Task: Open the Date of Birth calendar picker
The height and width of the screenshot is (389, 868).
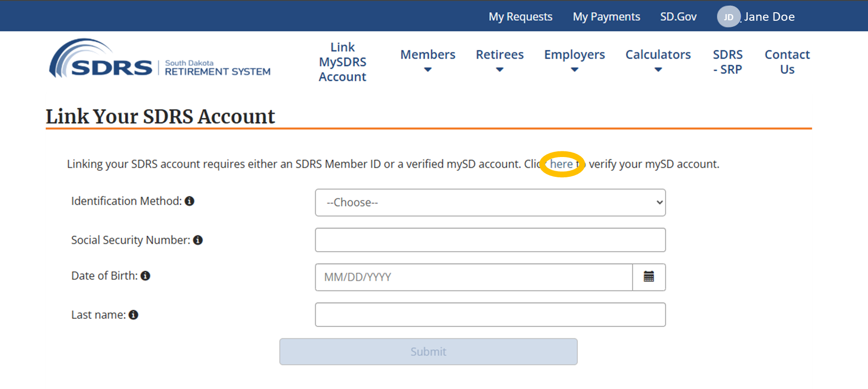Action: pyautogui.click(x=649, y=277)
